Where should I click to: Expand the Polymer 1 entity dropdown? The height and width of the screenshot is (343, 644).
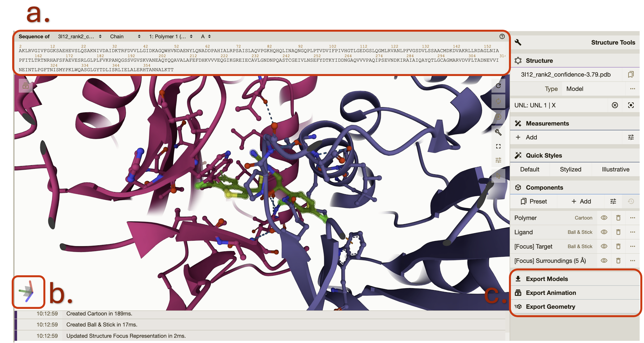click(x=171, y=37)
